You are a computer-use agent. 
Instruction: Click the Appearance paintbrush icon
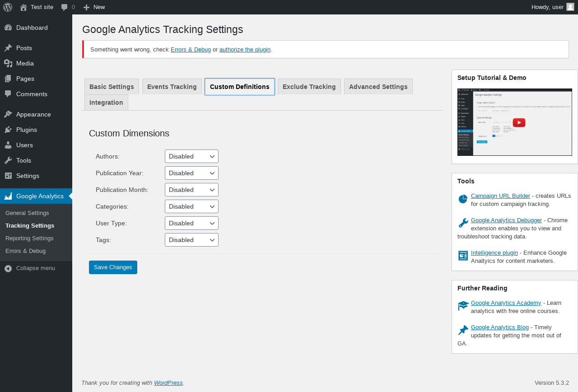pos(8,114)
